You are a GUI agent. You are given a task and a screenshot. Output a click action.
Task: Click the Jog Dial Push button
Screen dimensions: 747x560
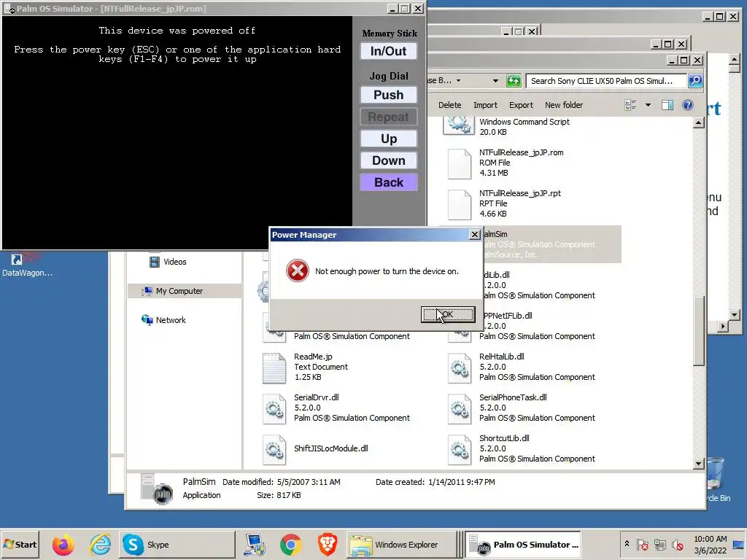click(x=388, y=95)
